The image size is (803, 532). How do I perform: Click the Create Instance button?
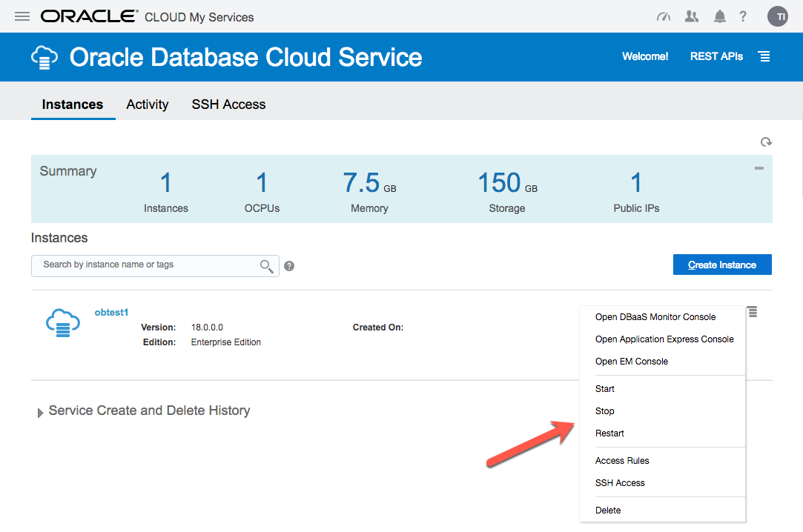point(722,265)
